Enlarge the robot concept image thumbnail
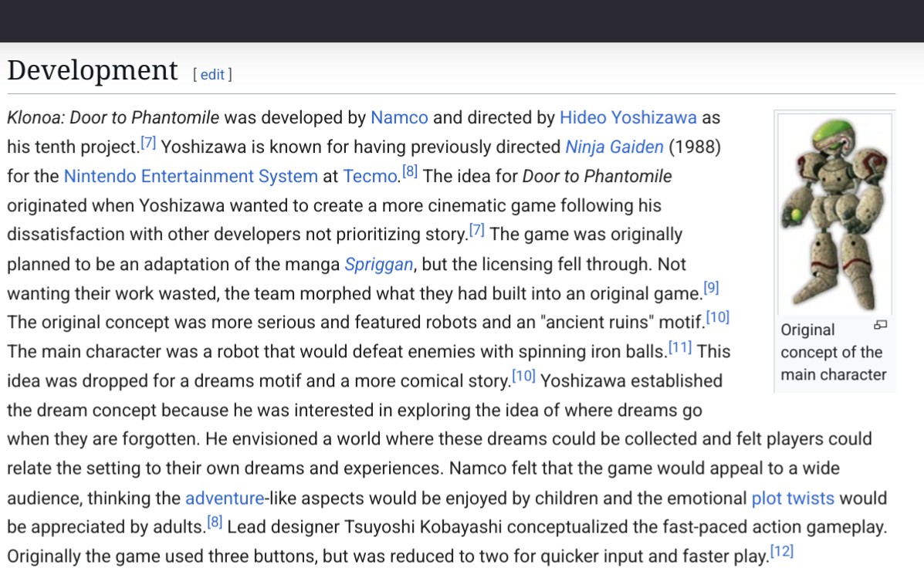Viewport: 924px width, 578px height. 834,214
